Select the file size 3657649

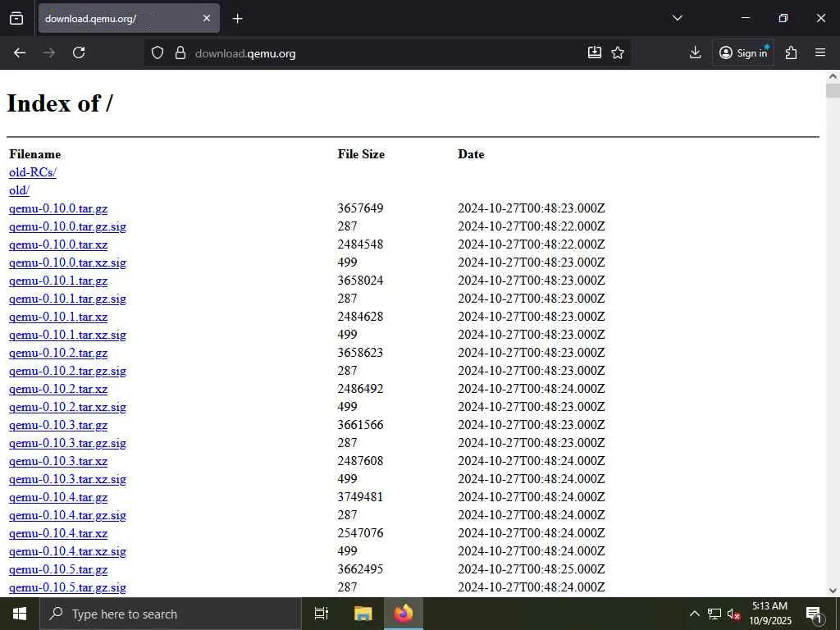(x=361, y=208)
